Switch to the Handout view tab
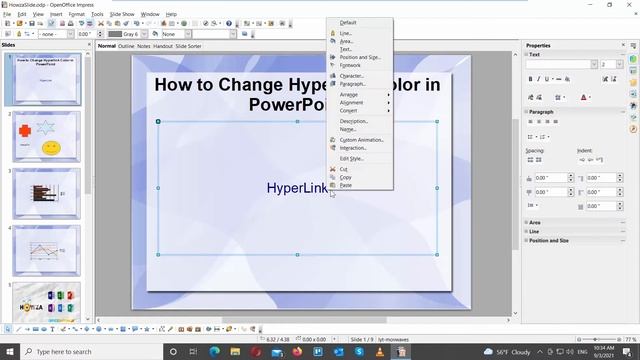This screenshot has height=360, width=640. (163, 46)
